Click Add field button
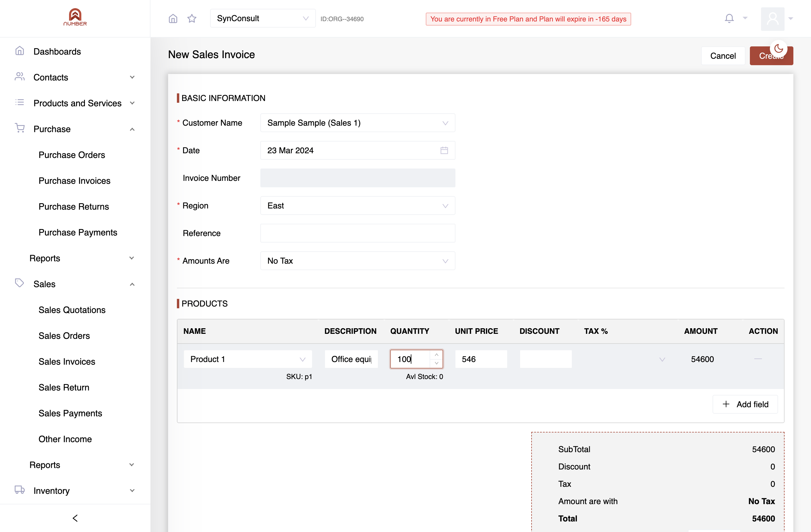 pyautogui.click(x=745, y=404)
